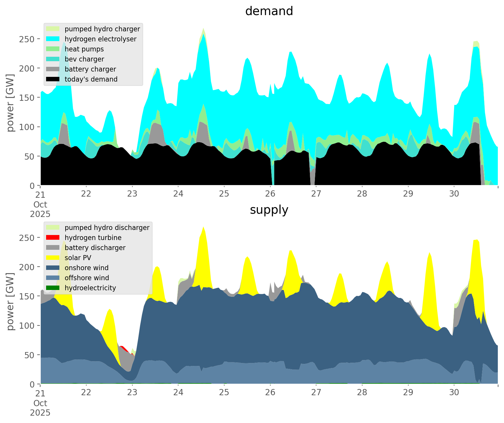Click the pumped hydro charger legend swatch
This screenshot has height=423, width=504.
(53, 29)
